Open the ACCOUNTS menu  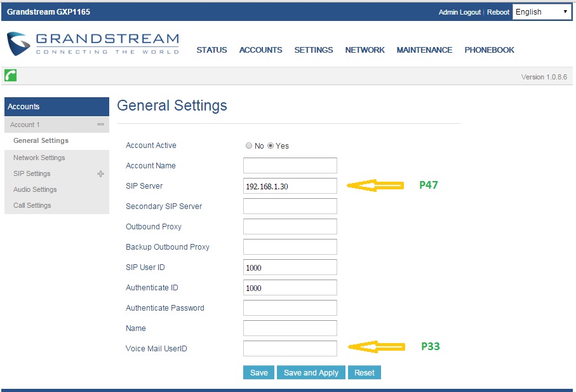tap(261, 50)
